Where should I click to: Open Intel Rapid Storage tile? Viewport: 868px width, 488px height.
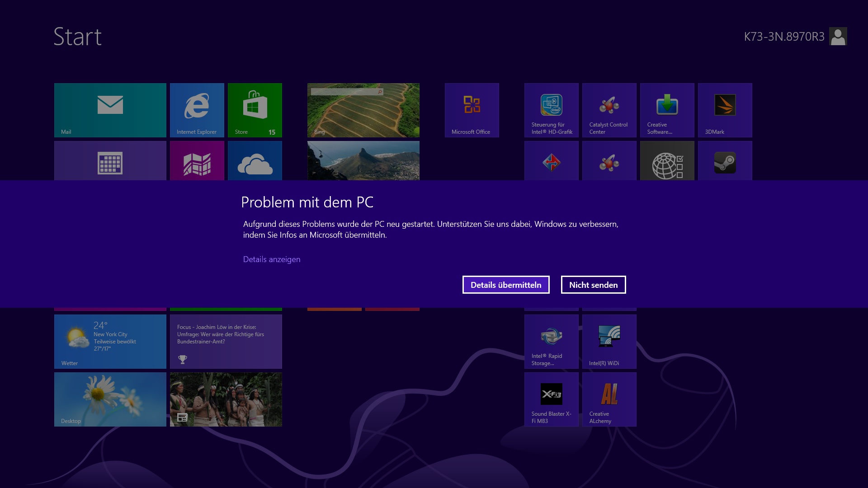[551, 341]
